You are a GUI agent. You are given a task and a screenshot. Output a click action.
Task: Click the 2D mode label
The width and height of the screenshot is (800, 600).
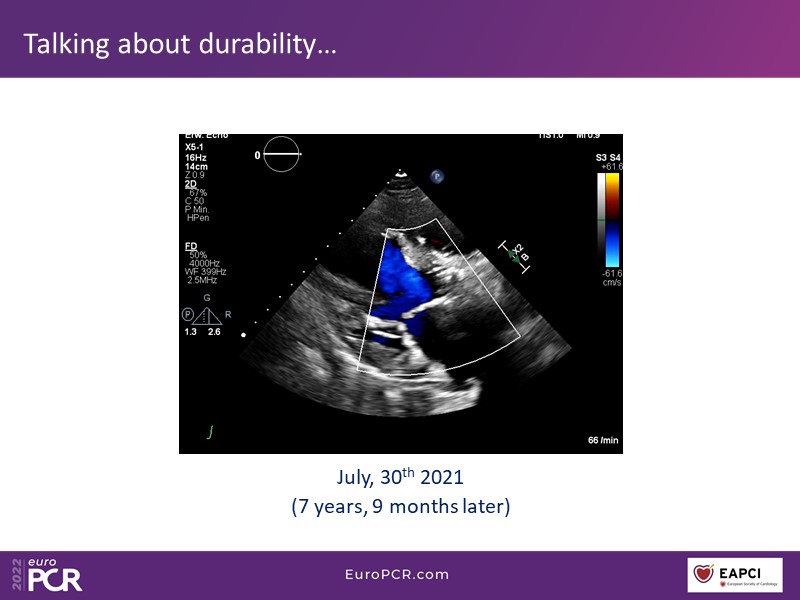(x=191, y=184)
